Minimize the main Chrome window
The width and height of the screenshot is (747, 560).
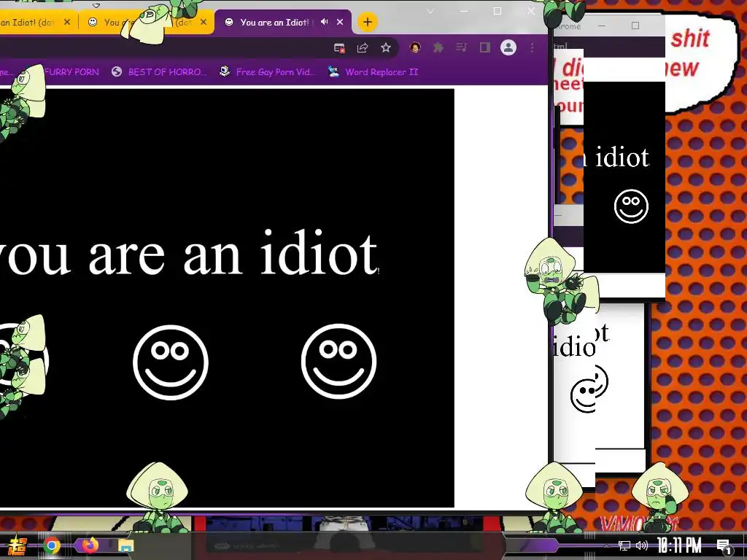click(x=464, y=11)
